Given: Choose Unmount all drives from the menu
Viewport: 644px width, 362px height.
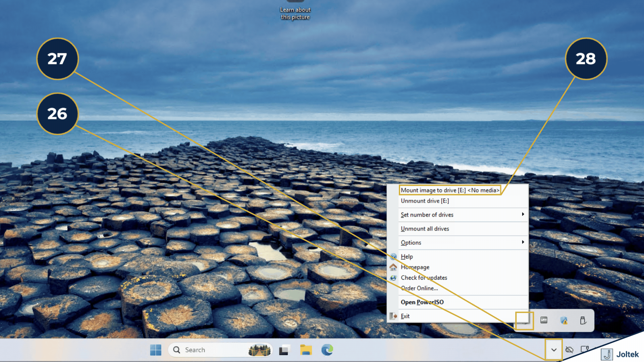Looking at the screenshot, I should click(425, 229).
